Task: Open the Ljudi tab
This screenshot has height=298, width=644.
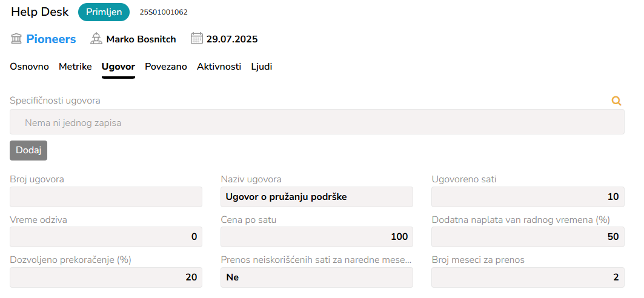Action: pyautogui.click(x=262, y=67)
